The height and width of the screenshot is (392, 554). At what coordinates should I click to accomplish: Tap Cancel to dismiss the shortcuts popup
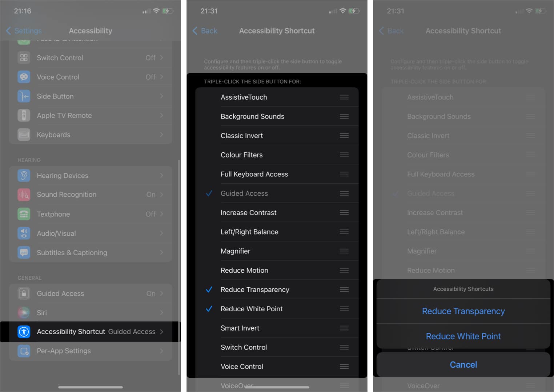(x=463, y=364)
